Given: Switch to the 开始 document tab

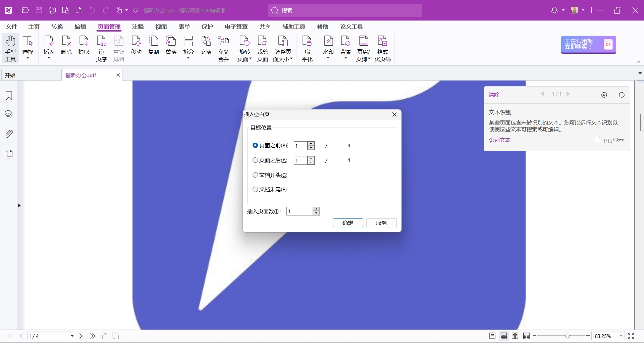Looking at the screenshot, I should click(32, 75).
